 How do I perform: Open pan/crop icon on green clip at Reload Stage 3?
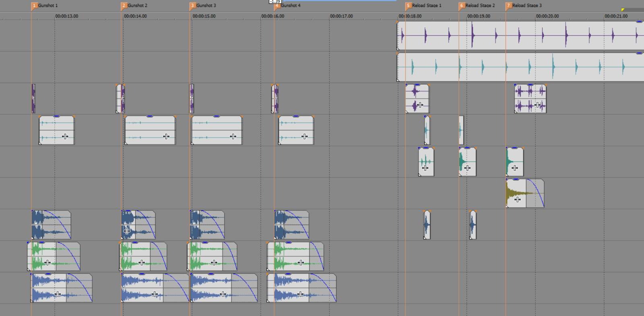[515, 168]
